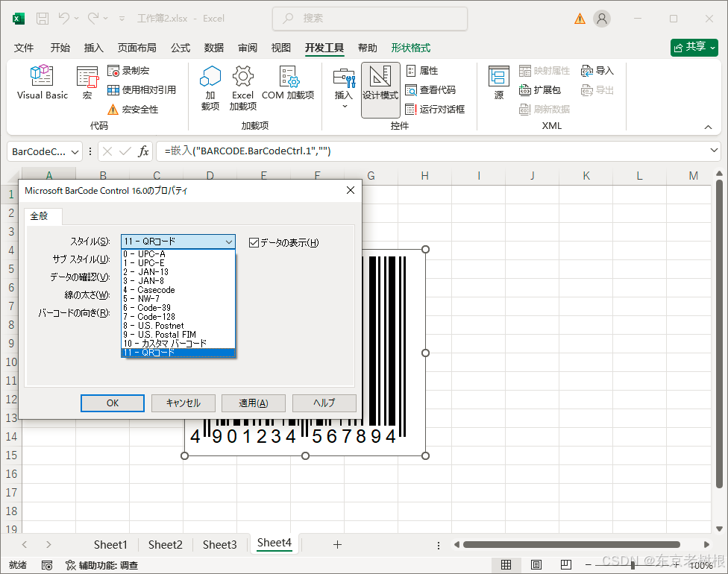Click ヘルプ help button
728x574 pixels.
(x=324, y=403)
